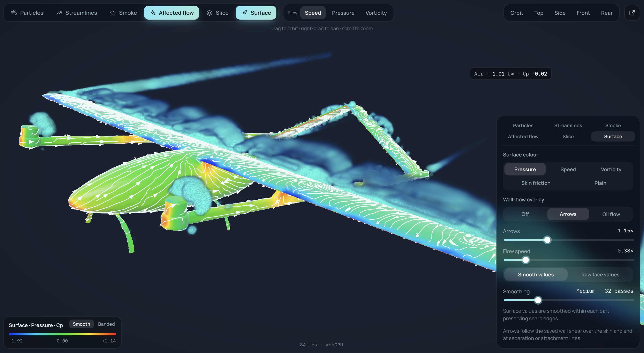The image size is (644, 353).
Task: Set flow field to Speed in top bar
Action: [313, 13]
